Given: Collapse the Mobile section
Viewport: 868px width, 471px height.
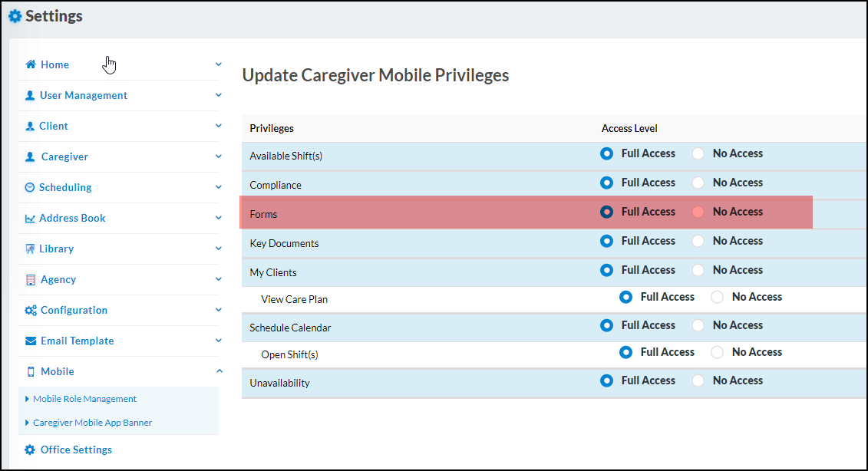Looking at the screenshot, I should click(x=219, y=371).
